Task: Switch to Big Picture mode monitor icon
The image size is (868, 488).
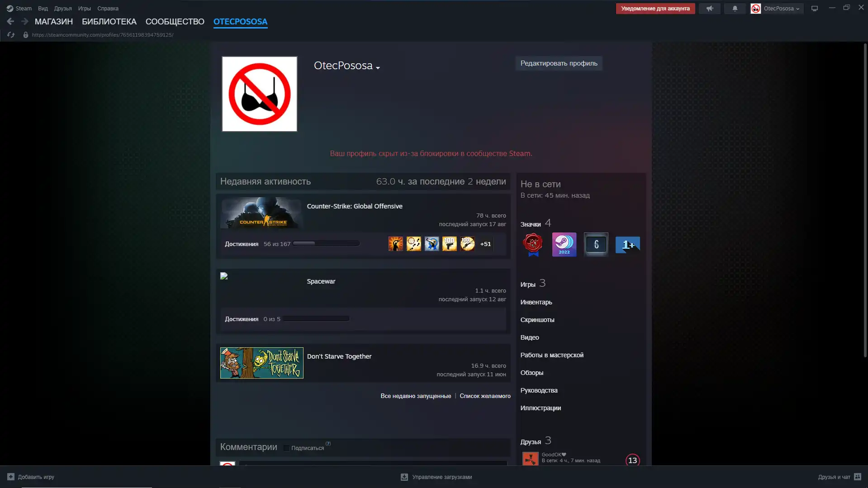Action: [x=814, y=9]
